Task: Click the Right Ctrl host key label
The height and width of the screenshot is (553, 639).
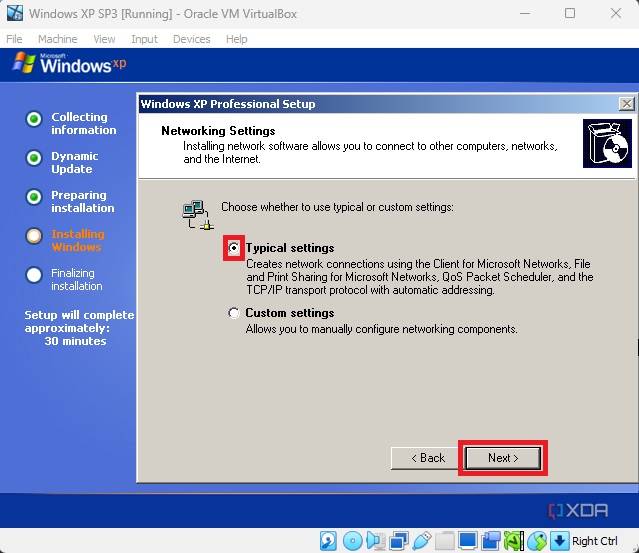Action: 595,541
